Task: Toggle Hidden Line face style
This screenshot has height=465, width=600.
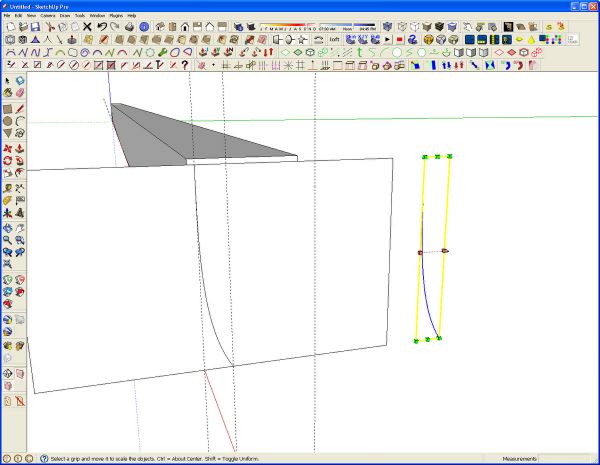Action: (x=414, y=27)
